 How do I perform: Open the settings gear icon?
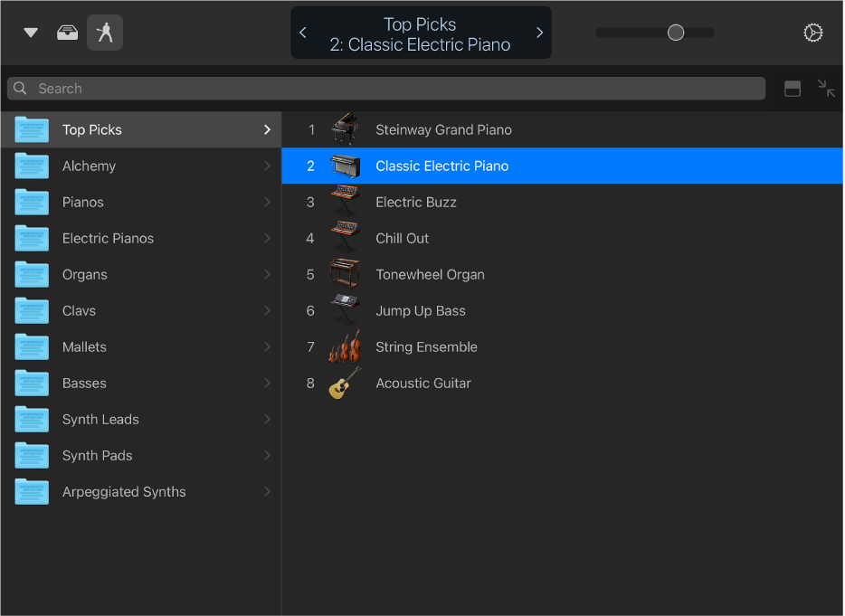(x=813, y=33)
